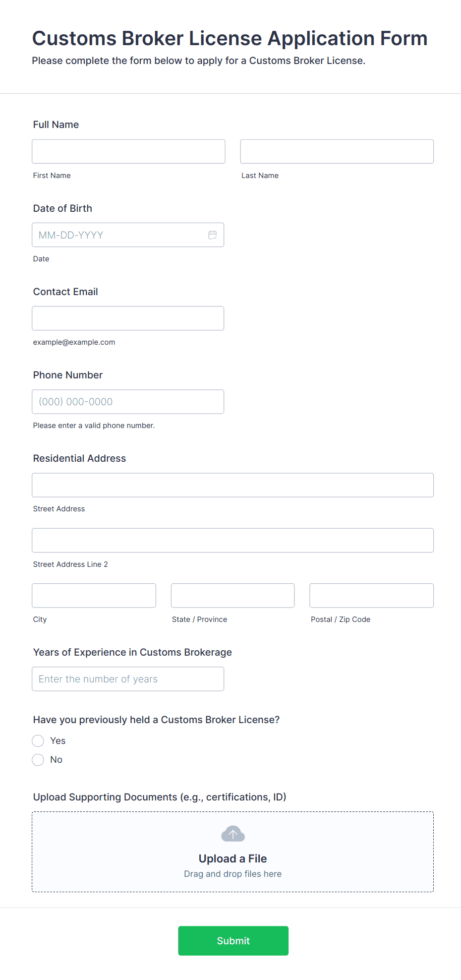Screen dimensions: 461x980
Task: Select Yes for previously held license
Action: pyautogui.click(x=38, y=741)
